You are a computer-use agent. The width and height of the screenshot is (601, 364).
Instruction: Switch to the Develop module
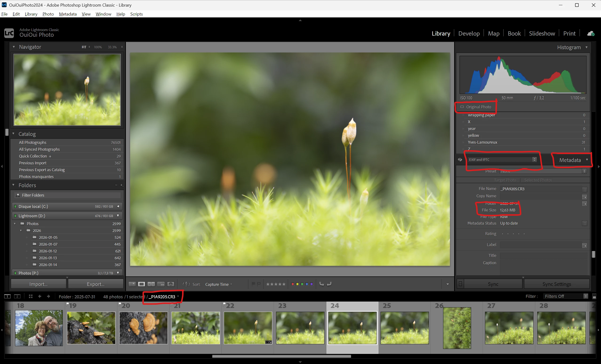469,33
